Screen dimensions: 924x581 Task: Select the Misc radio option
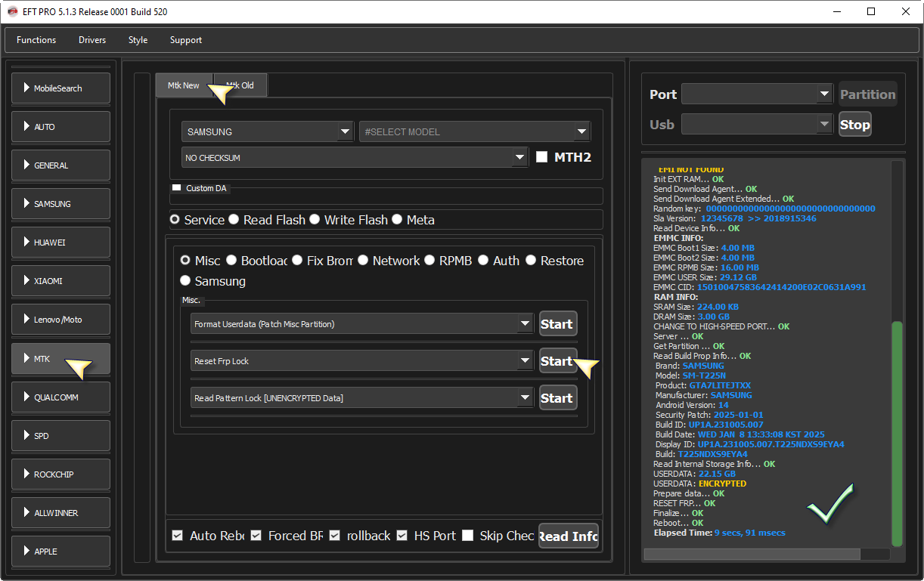pyautogui.click(x=185, y=261)
